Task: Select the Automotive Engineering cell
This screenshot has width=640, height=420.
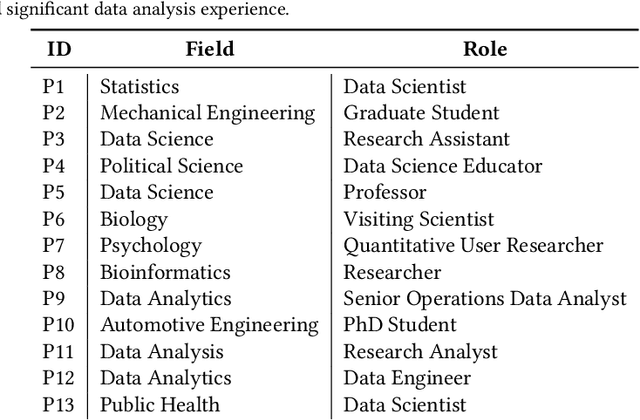Action: coord(209,325)
